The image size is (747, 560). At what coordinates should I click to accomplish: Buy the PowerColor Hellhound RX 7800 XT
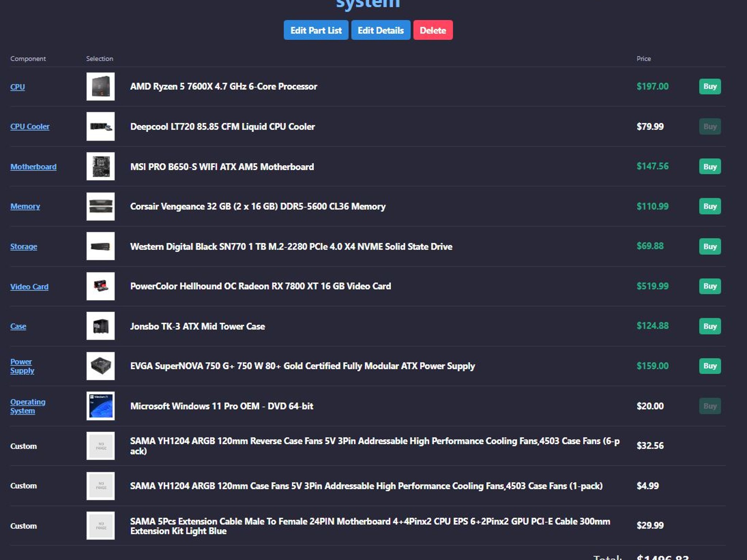coord(710,286)
